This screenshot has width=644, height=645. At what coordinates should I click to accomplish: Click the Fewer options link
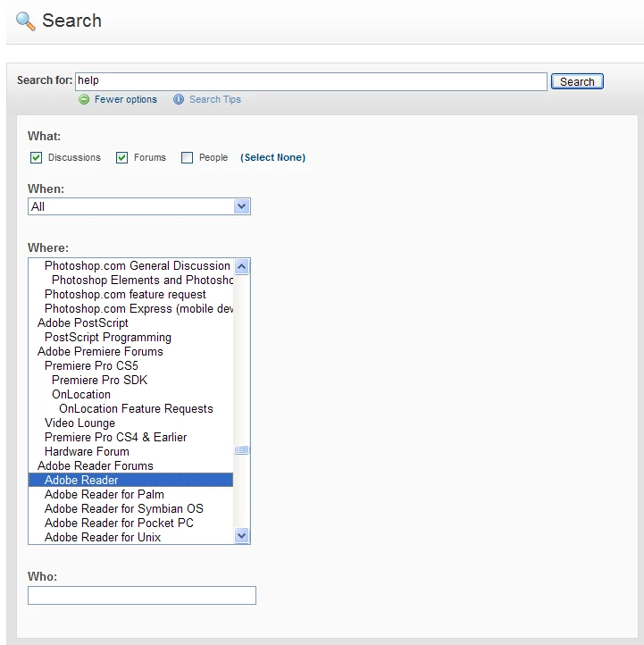point(126,99)
